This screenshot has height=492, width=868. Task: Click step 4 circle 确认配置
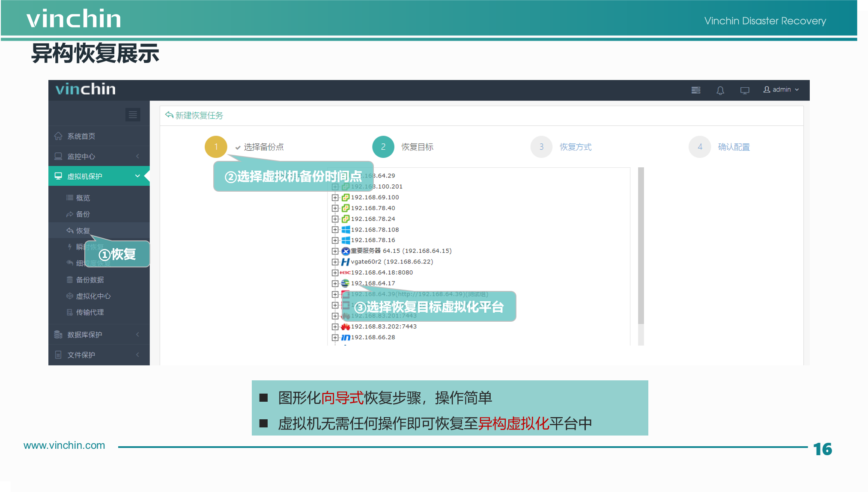700,147
